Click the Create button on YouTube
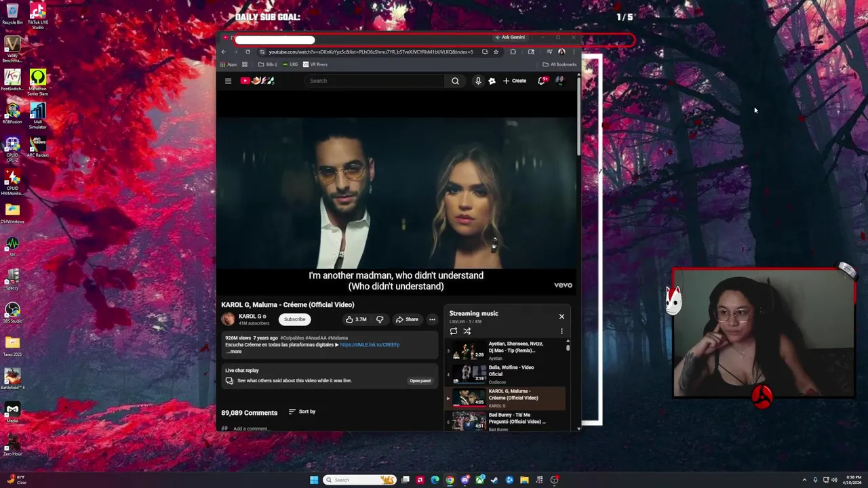 515,81
